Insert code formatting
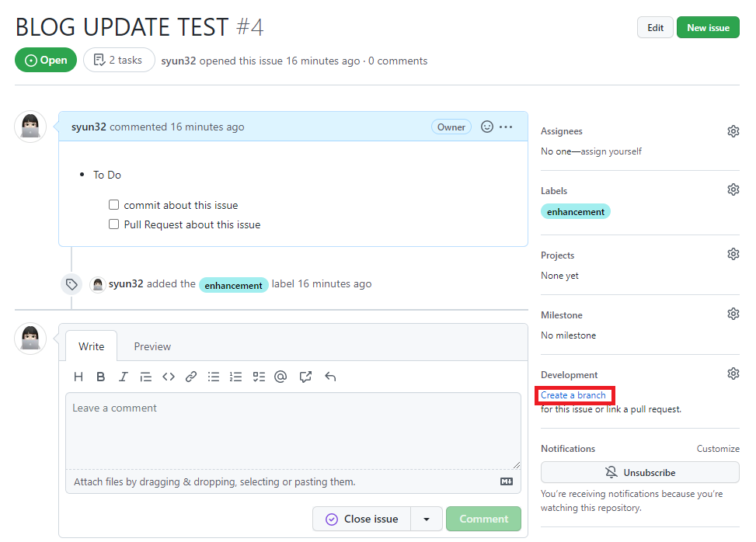This screenshot has height=542, width=756. pyautogui.click(x=169, y=377)
